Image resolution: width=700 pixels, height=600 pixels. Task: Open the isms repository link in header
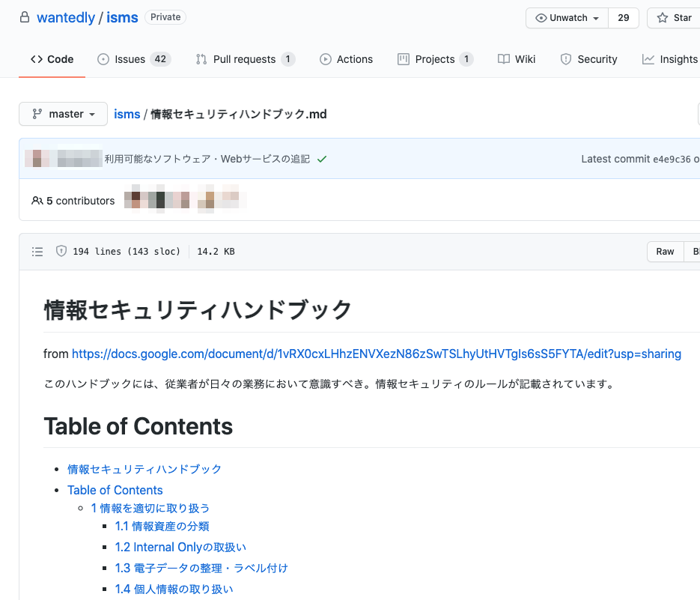122,17
